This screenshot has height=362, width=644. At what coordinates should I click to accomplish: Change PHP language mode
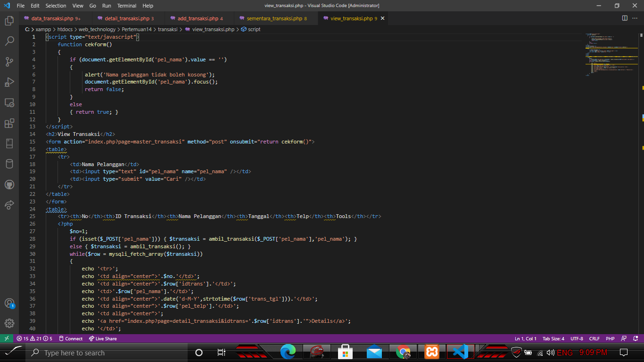point(610,338)
